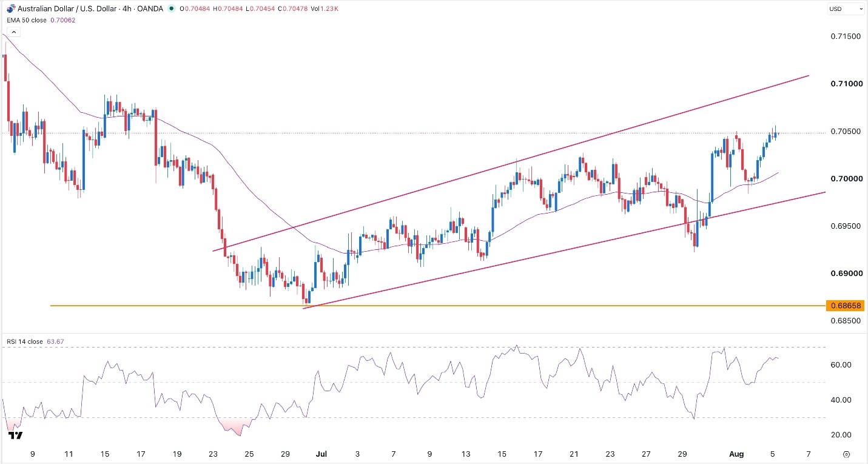The height and width of the screenshot is (464, 868).
Task: Click the 11 date label on the time axis
Action: 69,454
